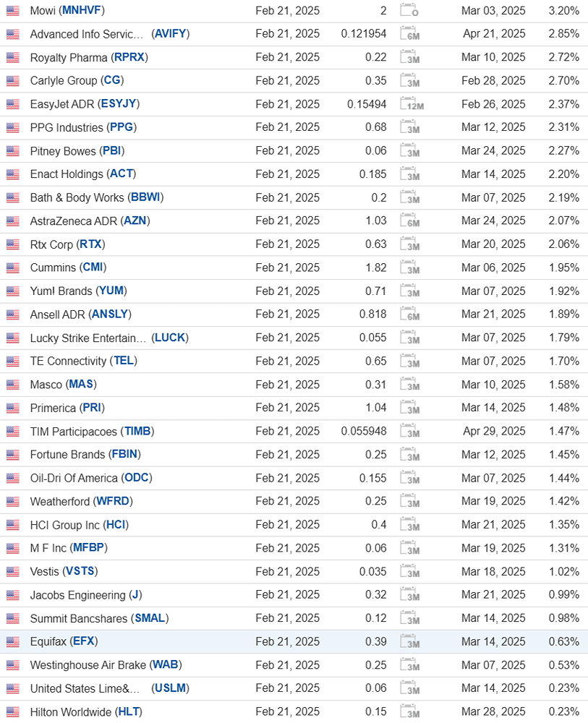Click the 6M frequency icon for Advanced Info Service
Image resolution: width=588 pixels, height=723 pixels.
(411, 35)
